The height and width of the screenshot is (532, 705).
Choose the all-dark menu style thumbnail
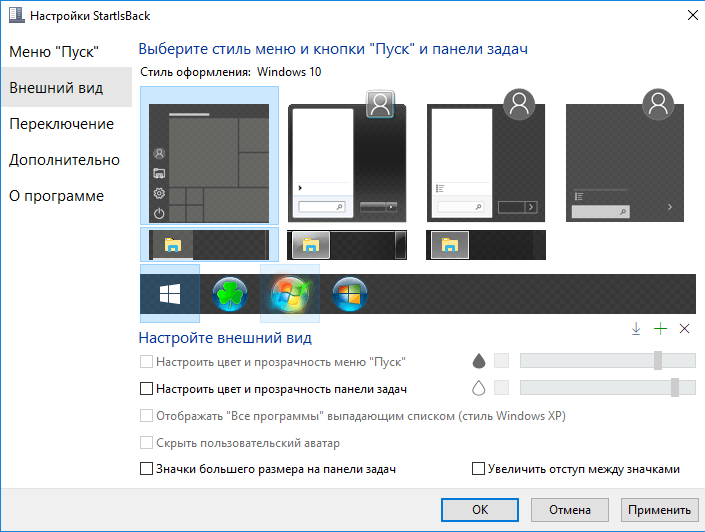coord(625,156)
